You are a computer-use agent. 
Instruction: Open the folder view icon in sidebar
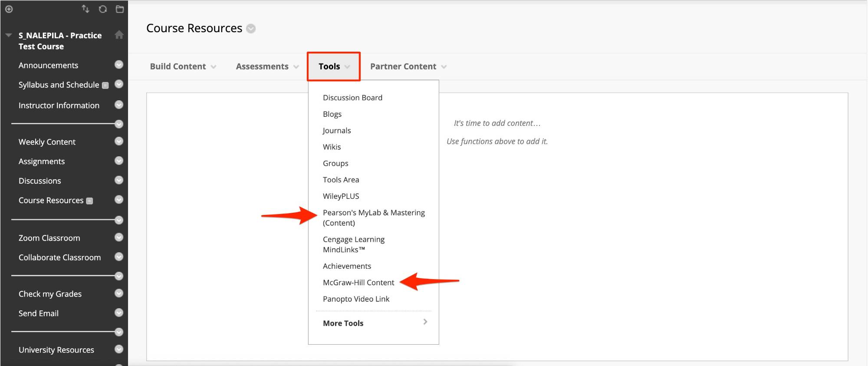click(x=120, y=9)
